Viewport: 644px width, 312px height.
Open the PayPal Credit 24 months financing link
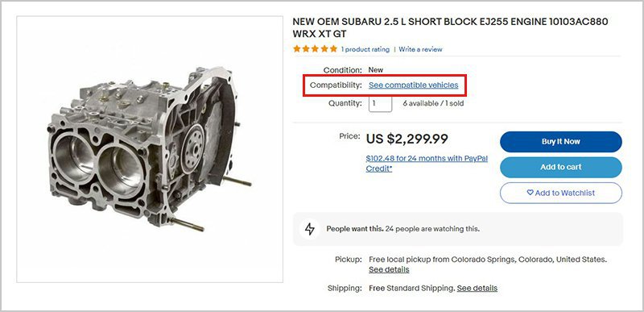(x=427, y=163)
